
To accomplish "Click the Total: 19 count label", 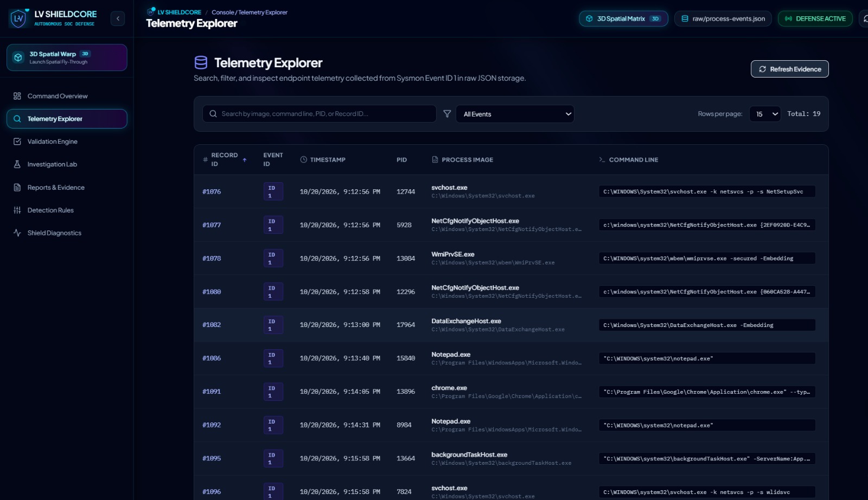I will (803, 114).
